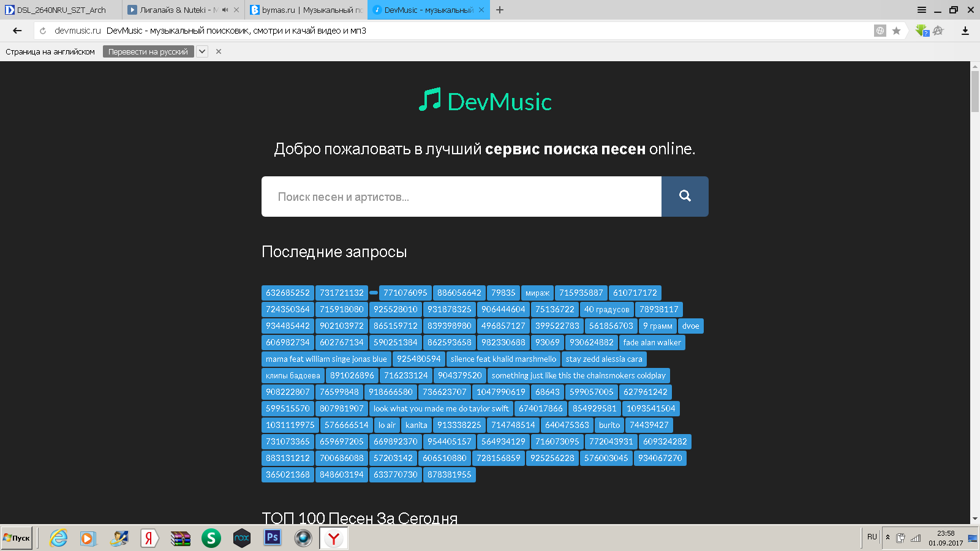Open the browser downloads arrow icon

click(x=965, y=31)
